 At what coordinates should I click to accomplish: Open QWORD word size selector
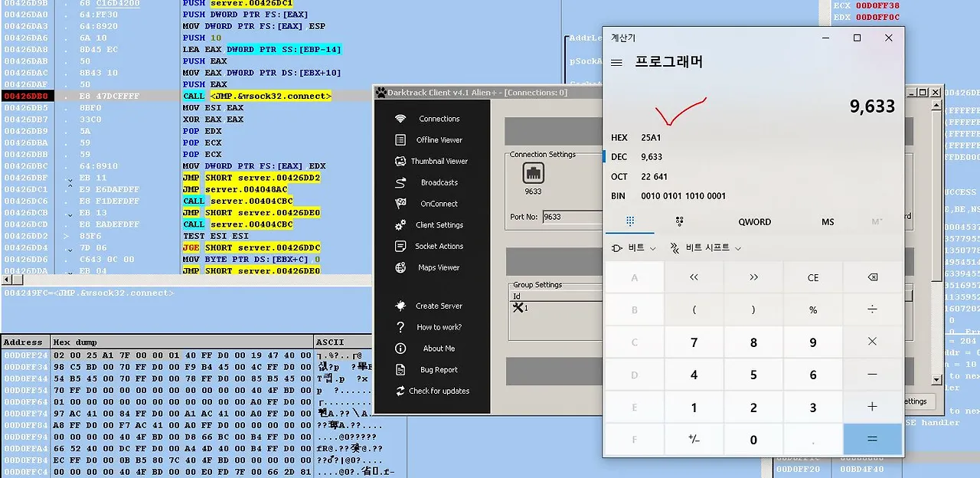tap(754, 222)
